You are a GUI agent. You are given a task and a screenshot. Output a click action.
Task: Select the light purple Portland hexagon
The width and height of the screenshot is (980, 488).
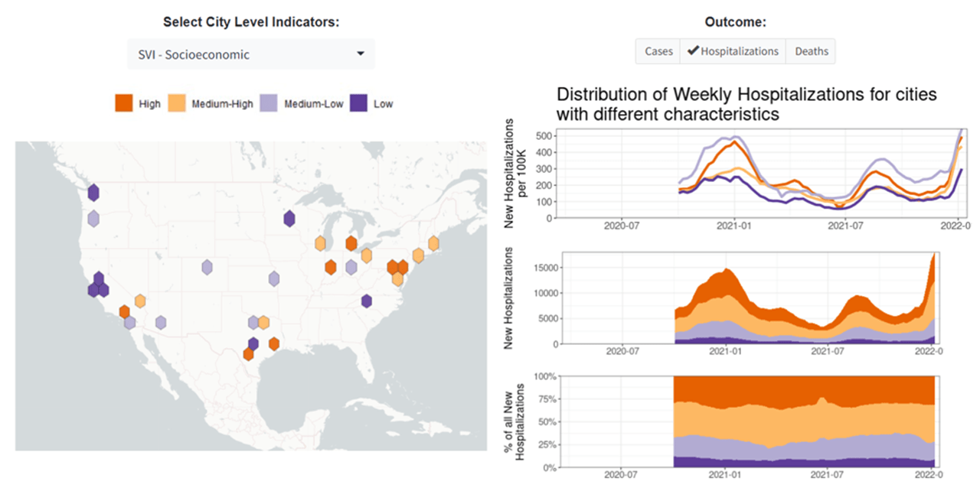(93, 219)
